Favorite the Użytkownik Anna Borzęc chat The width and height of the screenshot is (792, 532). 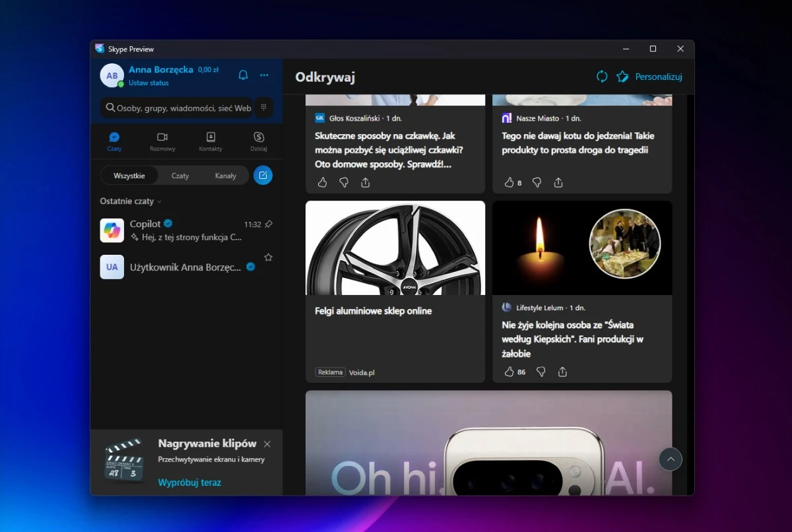click(x=269, y=257)
